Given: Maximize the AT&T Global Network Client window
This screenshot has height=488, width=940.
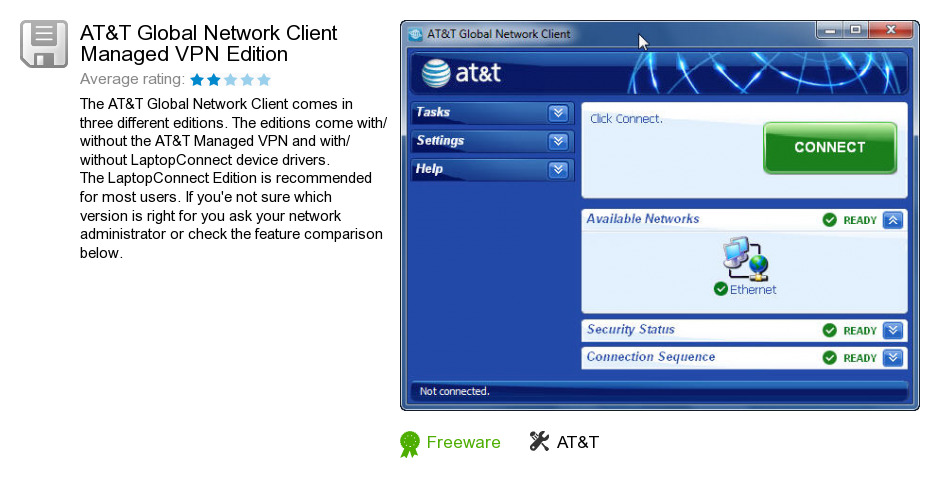Looking at the screenshot, I should [x=856, y=30].
